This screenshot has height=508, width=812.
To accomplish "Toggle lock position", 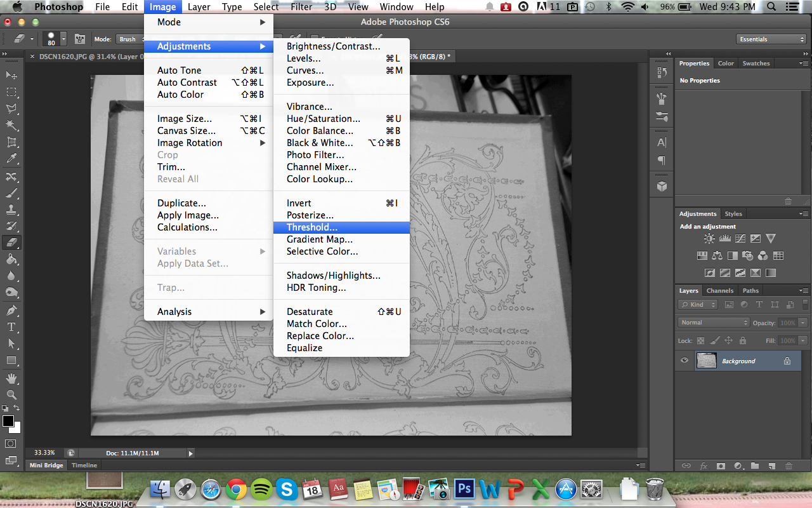I will pos(728,340).
